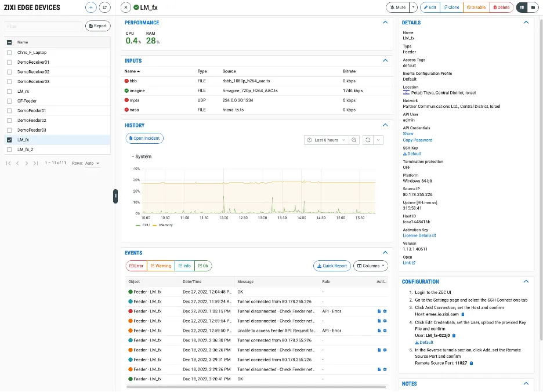Copy the remote source port 11827

tap(471, 363)
